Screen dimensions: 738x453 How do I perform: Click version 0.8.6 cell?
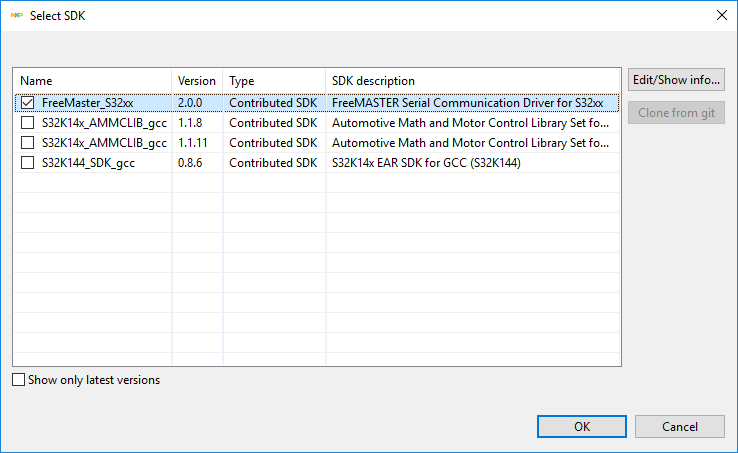(192, 163)
